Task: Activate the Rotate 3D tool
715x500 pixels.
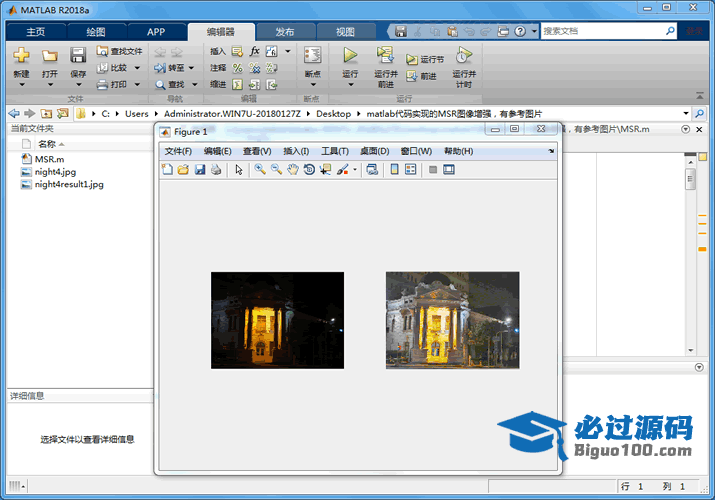Action: pyautogui.click(x=310, y=170)
